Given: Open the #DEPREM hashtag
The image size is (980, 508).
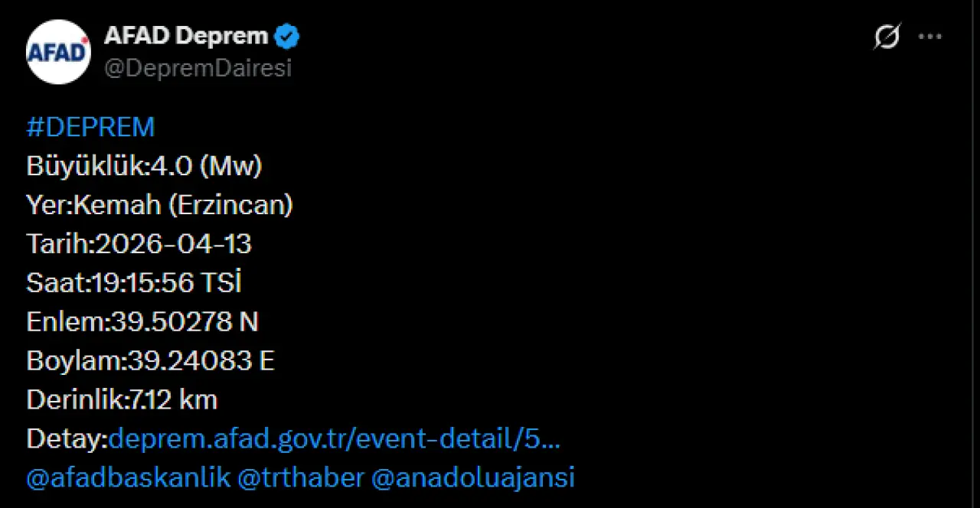Looking at the screenshot, I should pyautogui.click(x=90, y=127).
